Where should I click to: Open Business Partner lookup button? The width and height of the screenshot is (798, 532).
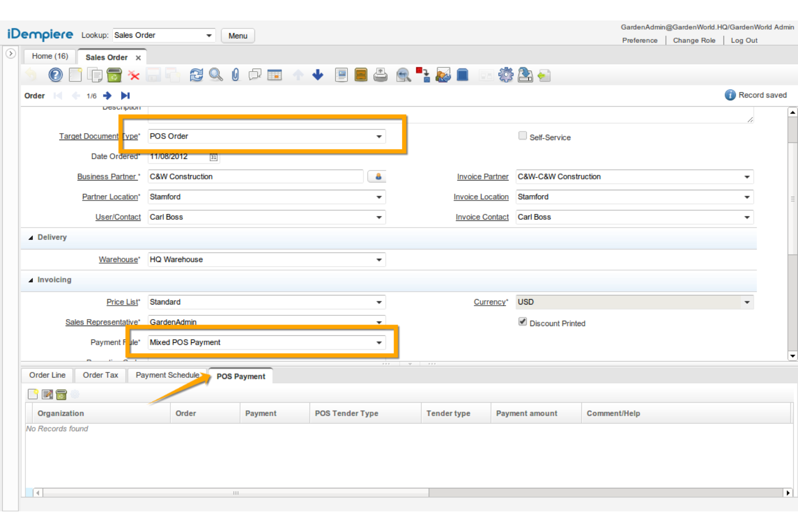coord(377,177)
